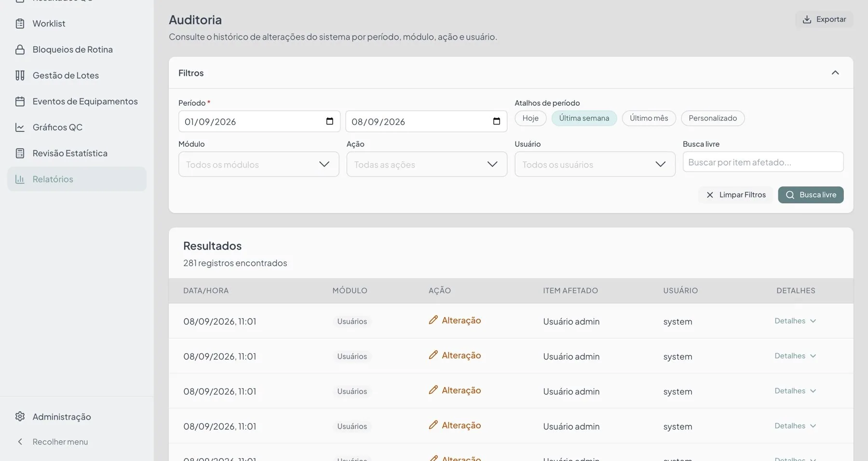Open the Todos os módulos dropdown
Screen dimensions: 868x461
pyautogui.click(x=258, y=164)
